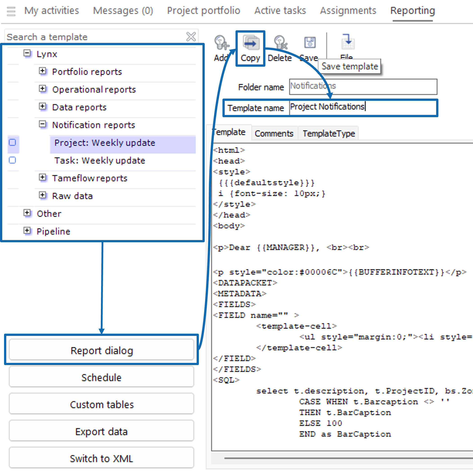Click the {{BUFFERINFOTEXT}} paragraph line
This screenshot has height=476, width=473.
[340, 272]
